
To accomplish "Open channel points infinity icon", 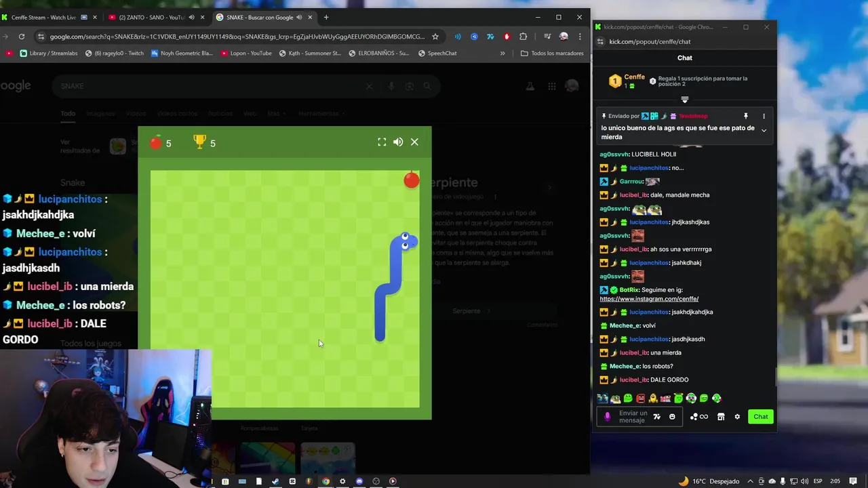I will (698, 417).
